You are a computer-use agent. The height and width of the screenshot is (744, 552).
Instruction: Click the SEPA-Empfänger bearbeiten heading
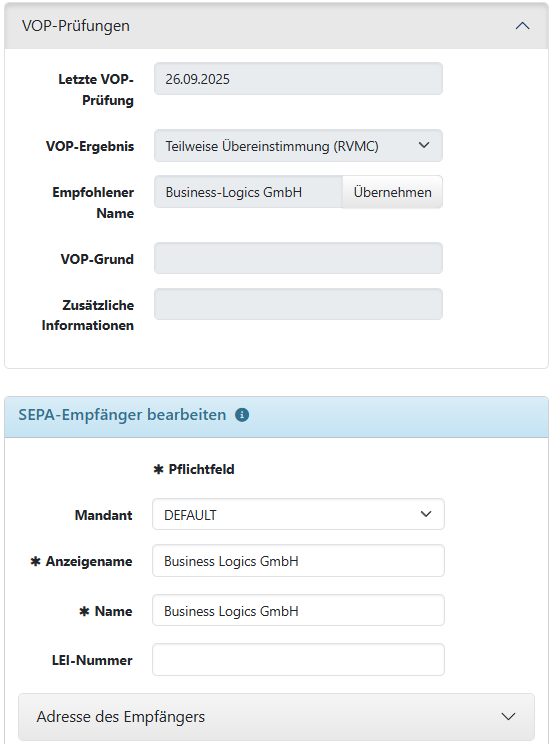tap(122, 415)
